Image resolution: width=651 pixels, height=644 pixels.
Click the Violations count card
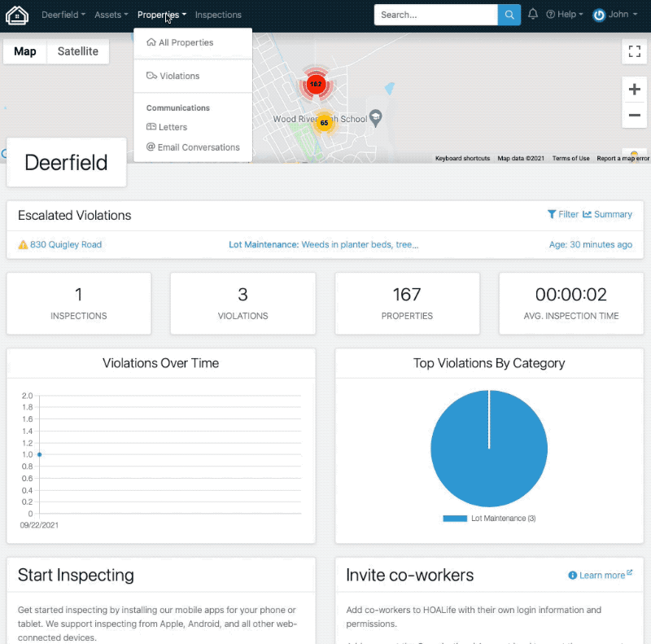(242, 304)
